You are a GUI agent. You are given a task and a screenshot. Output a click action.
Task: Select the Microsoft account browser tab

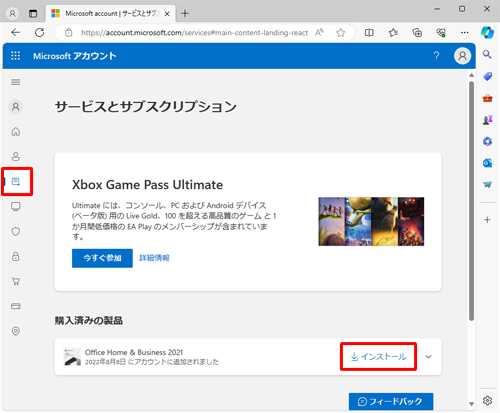coord(110,13)
